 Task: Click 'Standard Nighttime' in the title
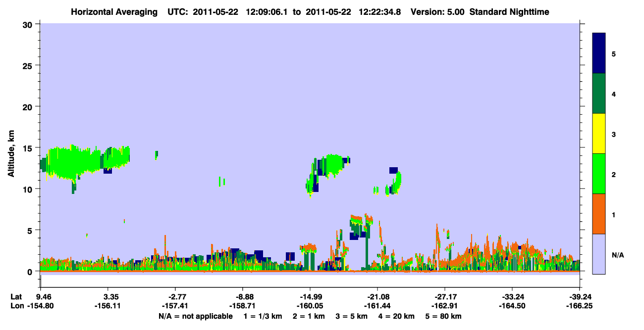click(x=509, y=11)
